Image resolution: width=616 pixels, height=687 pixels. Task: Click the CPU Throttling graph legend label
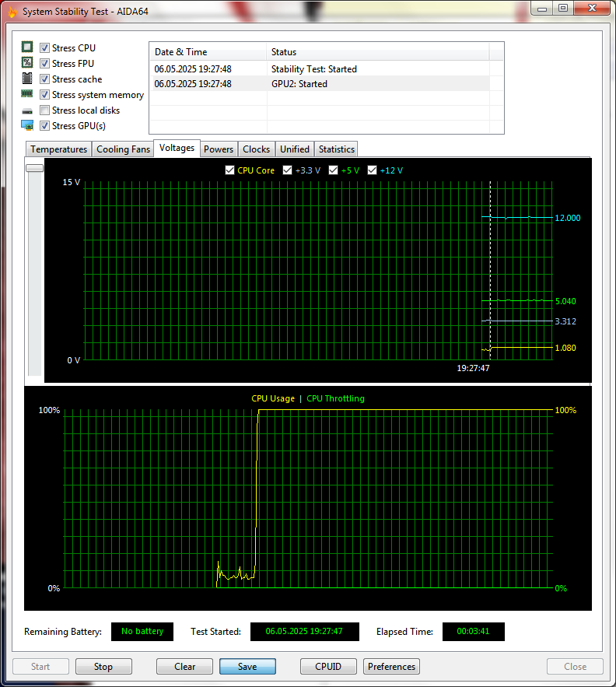pos(335,398)
